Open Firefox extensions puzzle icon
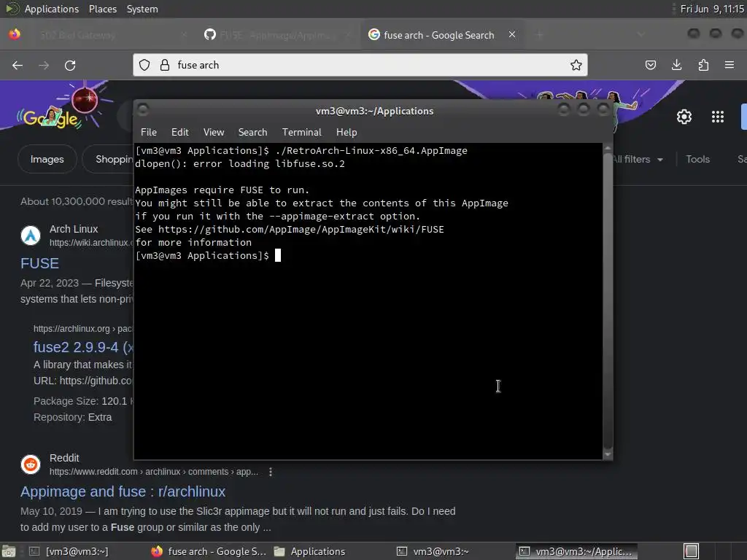The height and width of the screenshot is (560, 747). [703, 65]
